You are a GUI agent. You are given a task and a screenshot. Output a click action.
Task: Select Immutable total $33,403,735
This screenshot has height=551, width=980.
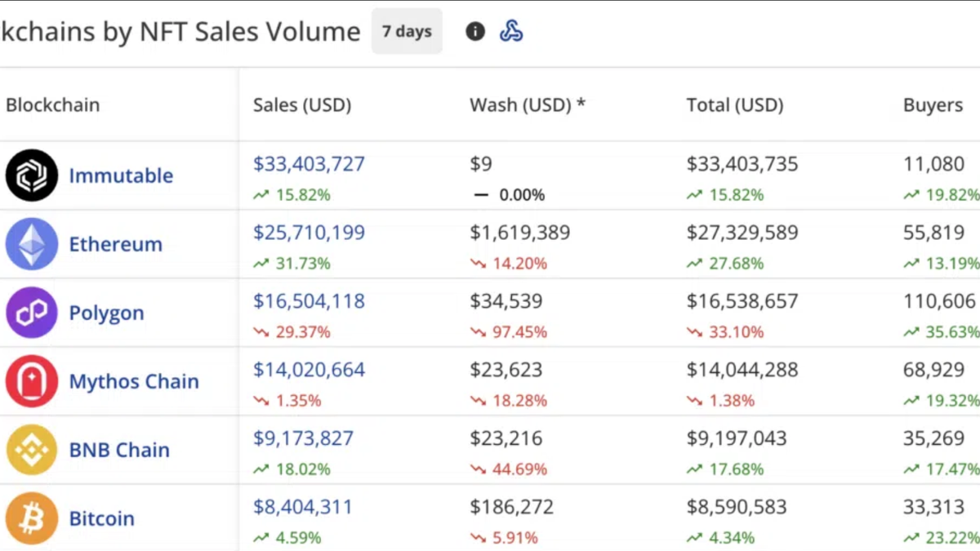click(x=742, y=164)
